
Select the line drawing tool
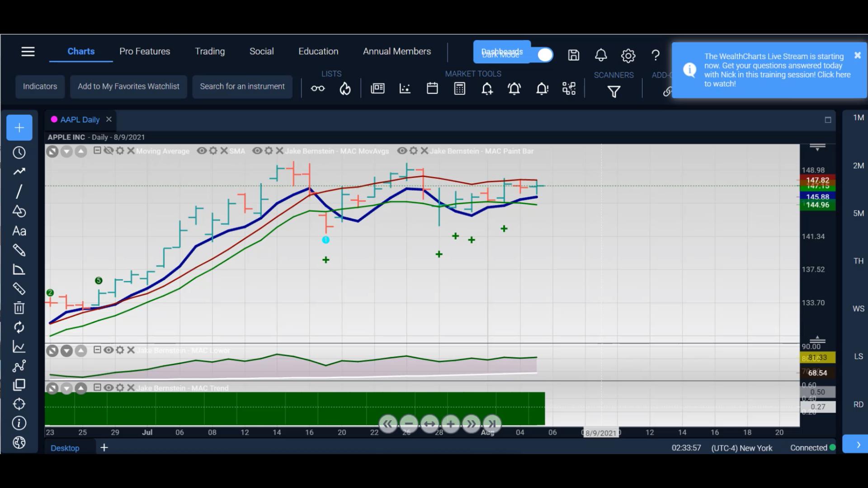[x=19, y=192]
